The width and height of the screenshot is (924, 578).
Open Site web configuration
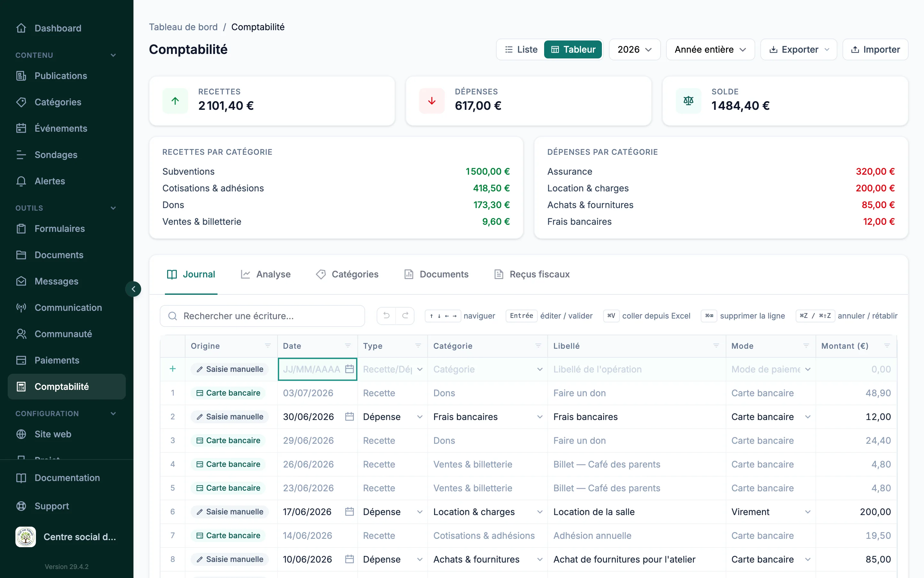coord(66,434)
